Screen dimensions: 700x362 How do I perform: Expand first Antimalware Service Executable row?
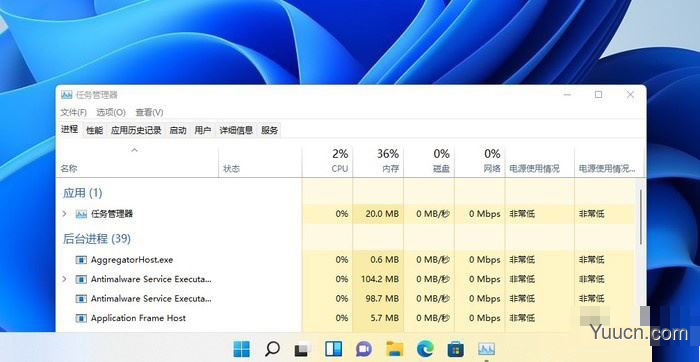(64, 279)
